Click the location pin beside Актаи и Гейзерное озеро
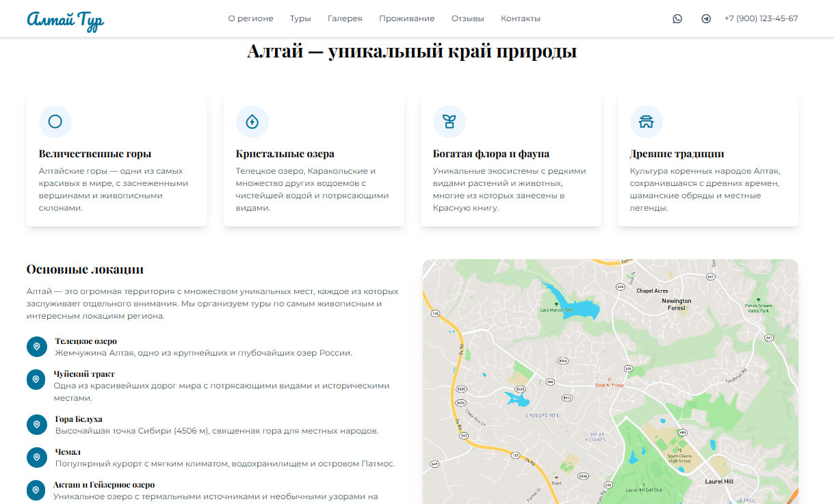 37,490
